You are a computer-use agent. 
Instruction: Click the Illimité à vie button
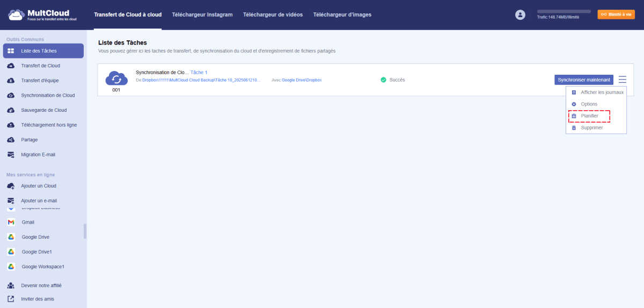[x=616, y=15]
